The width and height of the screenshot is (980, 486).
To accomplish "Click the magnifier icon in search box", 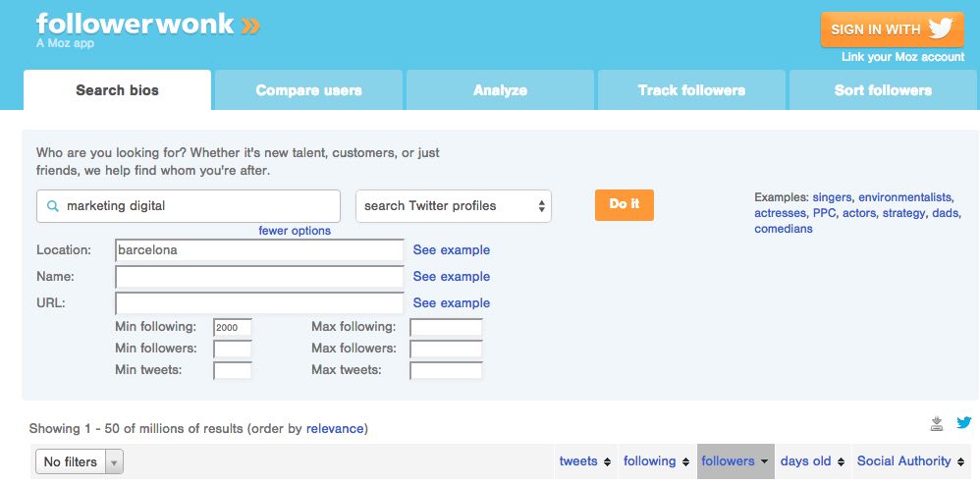I will tap(52, 206).
